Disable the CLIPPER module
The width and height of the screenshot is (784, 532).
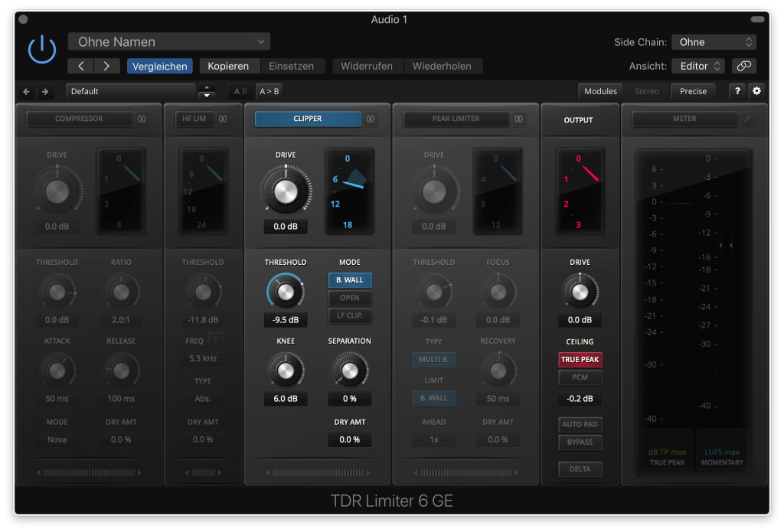click(x=308, y=119)
